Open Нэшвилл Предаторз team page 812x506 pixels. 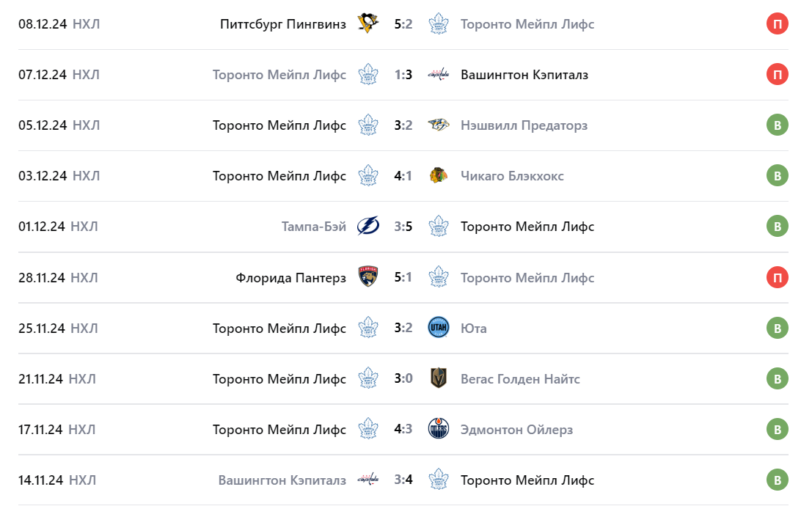pyautogui.click(x=524, y=125)
